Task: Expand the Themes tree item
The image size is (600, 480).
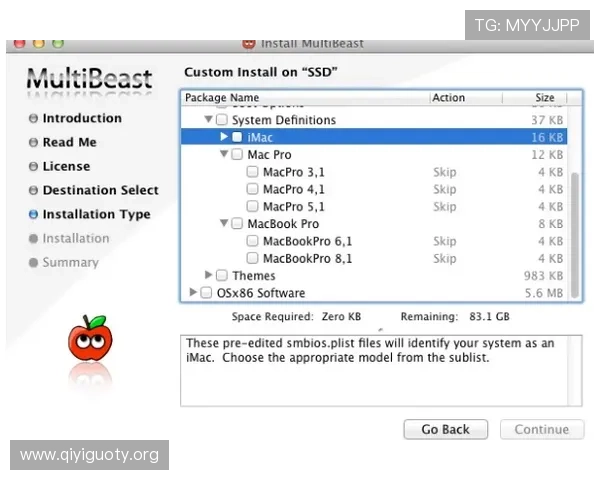Action: [x=209, y=276]
